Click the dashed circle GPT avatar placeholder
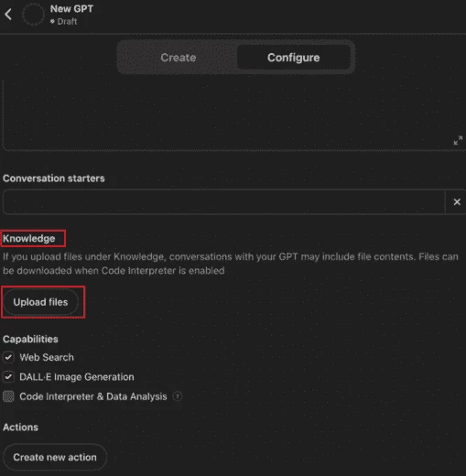The image size is (466, 476). point(33,14)
